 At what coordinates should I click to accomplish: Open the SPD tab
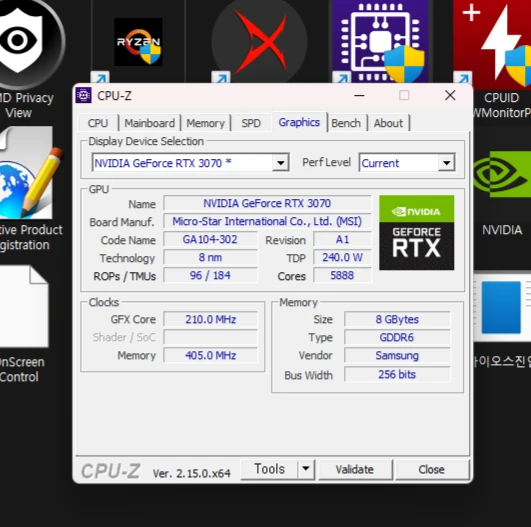point(251,123)
